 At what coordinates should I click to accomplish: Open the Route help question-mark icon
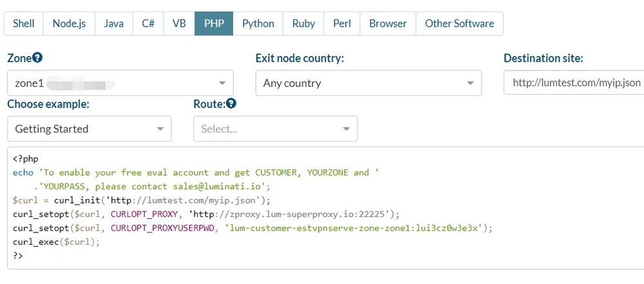[x=231, y=104]
